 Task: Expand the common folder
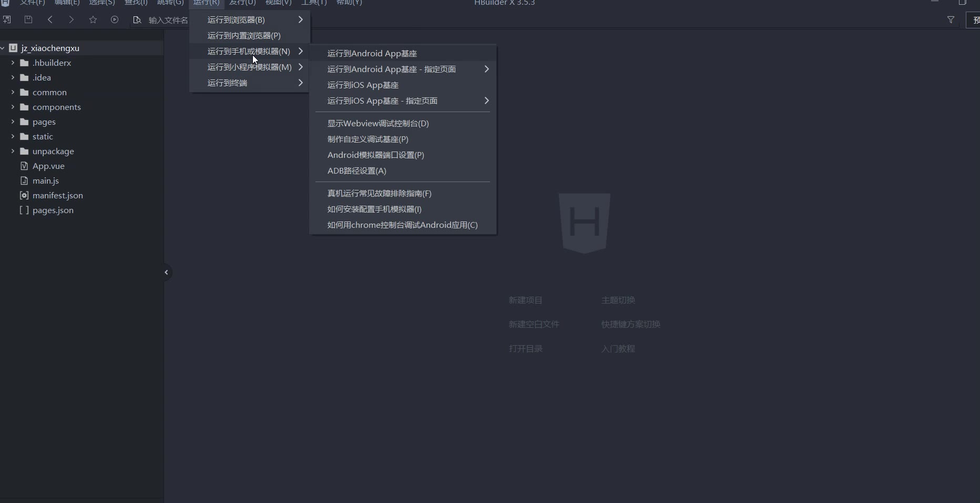pyautogui.click(x=13, y=92)
